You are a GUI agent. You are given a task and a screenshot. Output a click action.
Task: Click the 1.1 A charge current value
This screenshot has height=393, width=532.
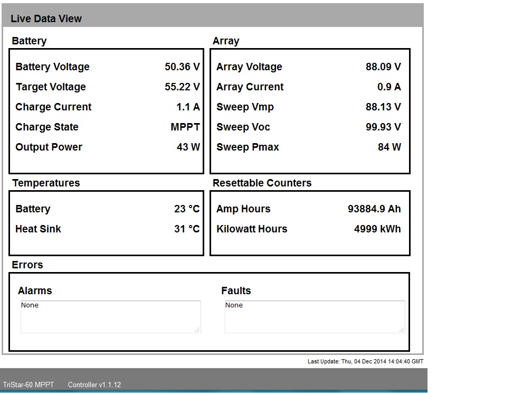pos(188,107)
